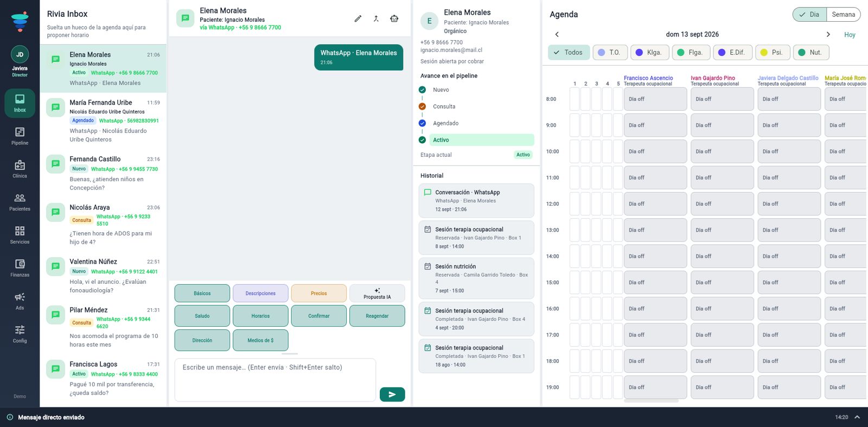Viewport: 868px width, 427px height.
Task: Go to next day in agenda
Action: pyautogui.click(x=828, y=34)
